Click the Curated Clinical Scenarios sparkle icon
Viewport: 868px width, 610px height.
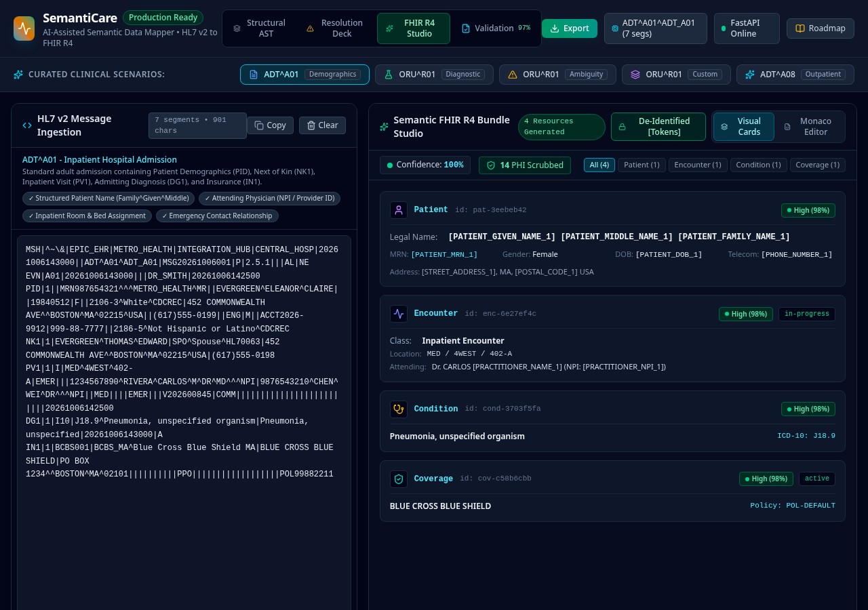point(18,75)
